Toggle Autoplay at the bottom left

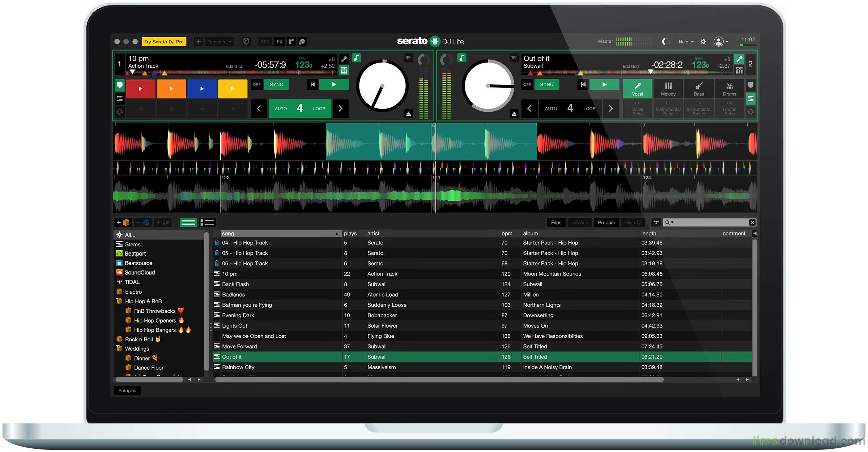click(x=127, y=390)
